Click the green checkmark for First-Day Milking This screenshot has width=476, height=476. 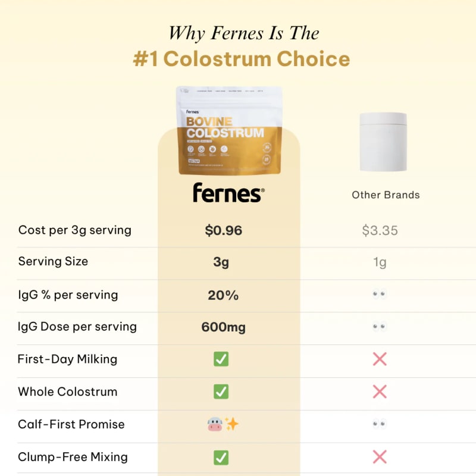(x=221, y=359)
